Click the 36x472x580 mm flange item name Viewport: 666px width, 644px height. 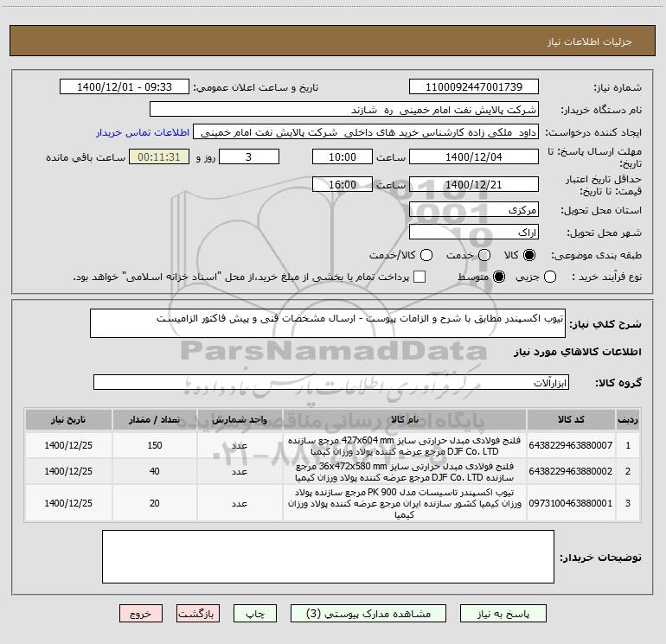[x=405, y=472]
